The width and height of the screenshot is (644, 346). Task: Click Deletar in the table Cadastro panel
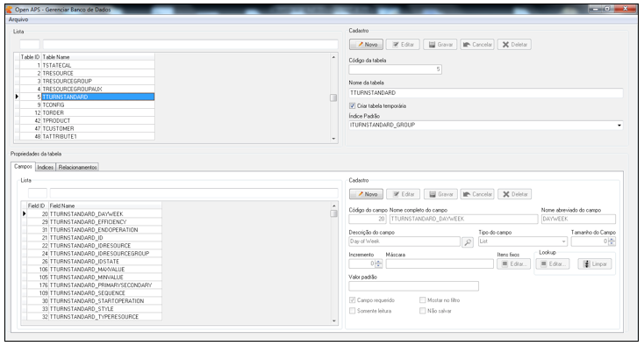tap(514, 45)
